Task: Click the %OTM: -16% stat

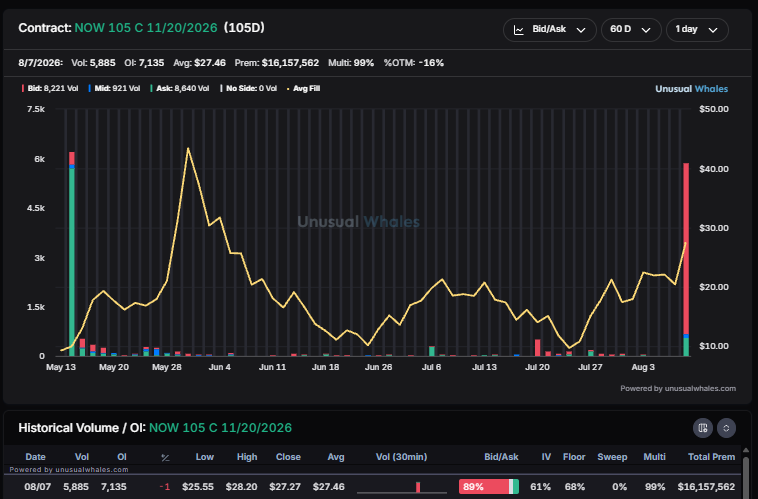Action: (x=414, y=63)
